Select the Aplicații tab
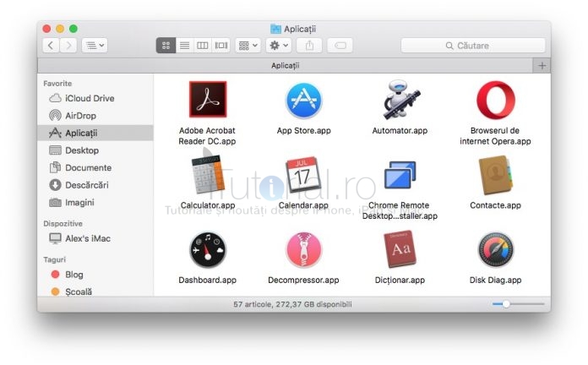Image resolution: width=588 pixels, height=365 pixels. tap(285, 66)
